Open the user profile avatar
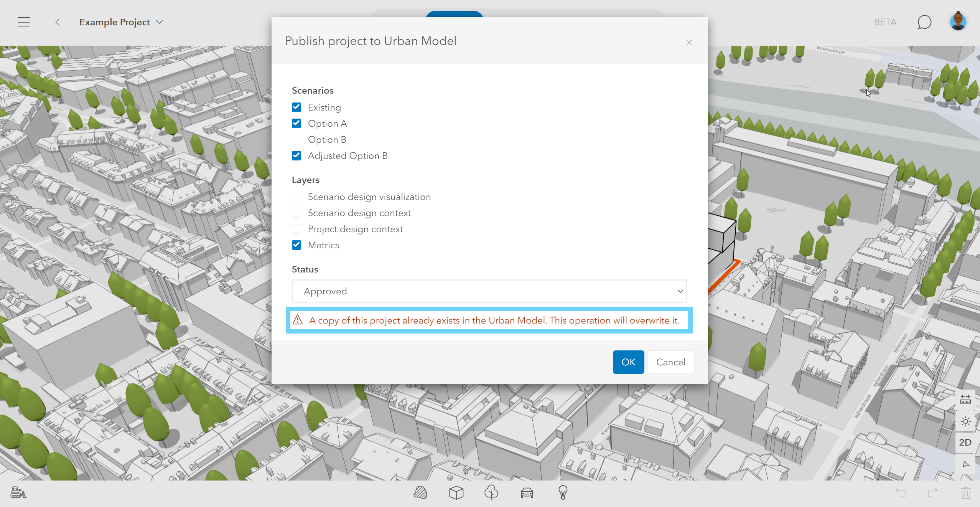The image size is (980, 507). point(958,21)
